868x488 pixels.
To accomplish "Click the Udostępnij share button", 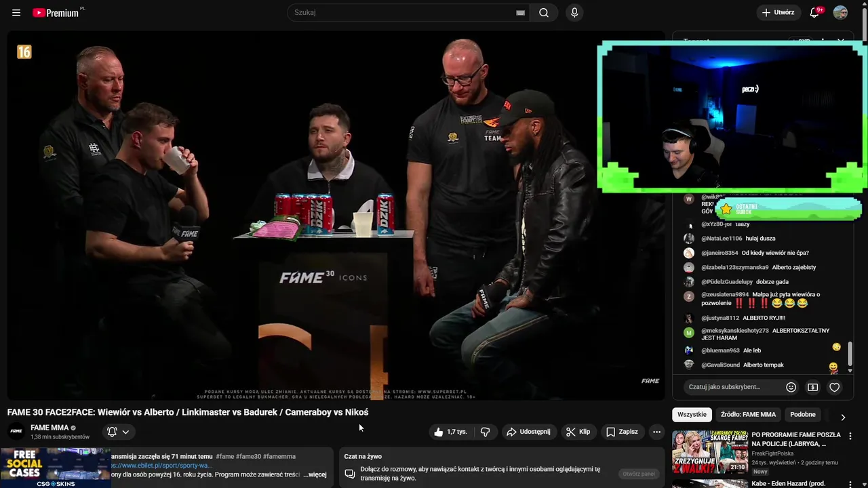I will point(528,432).
